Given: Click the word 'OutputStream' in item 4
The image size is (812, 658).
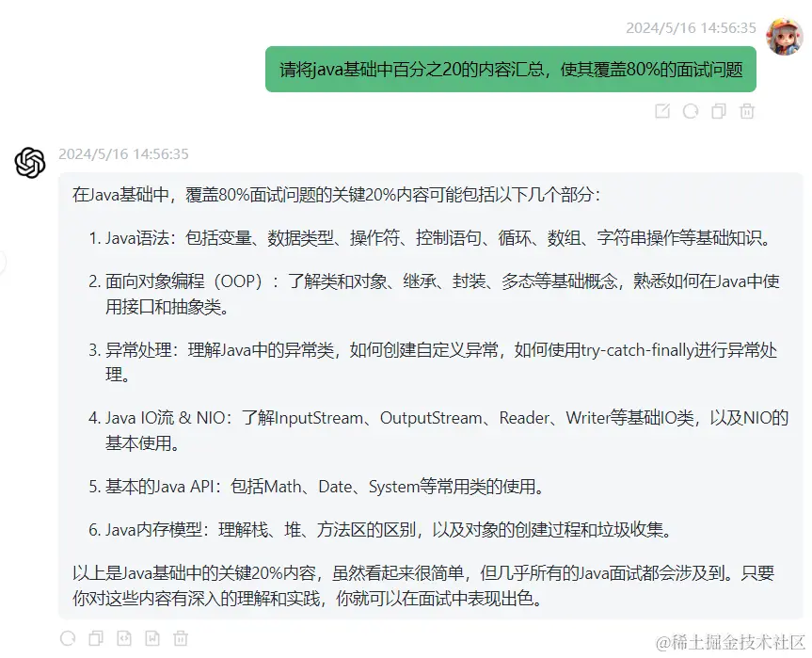Looking at the screenshot, I should tap(431, 418).
